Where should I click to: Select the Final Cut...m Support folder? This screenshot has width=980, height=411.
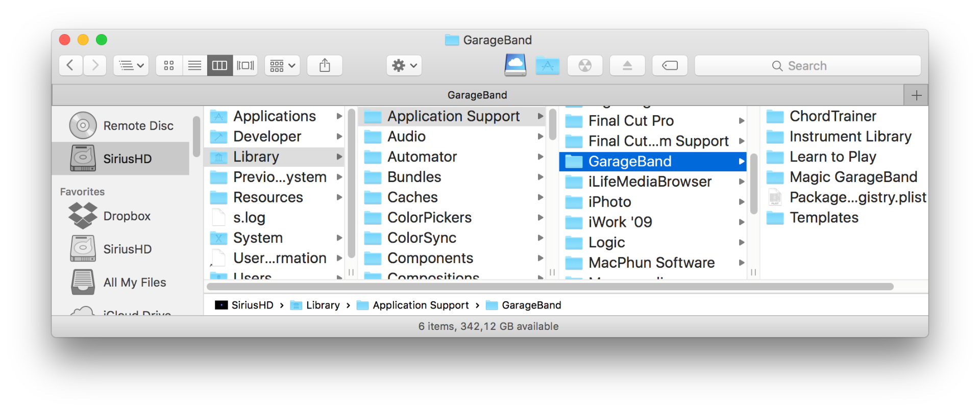[x=653, y=141]
